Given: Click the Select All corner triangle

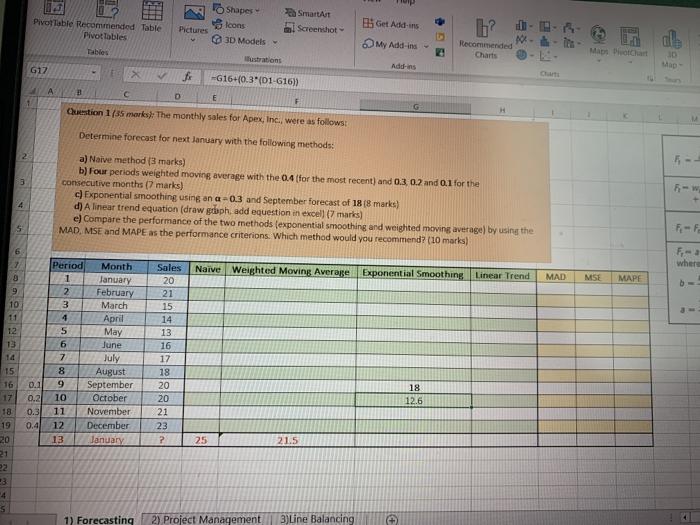Looking at the screenshot, I should (x=32, y=92).
